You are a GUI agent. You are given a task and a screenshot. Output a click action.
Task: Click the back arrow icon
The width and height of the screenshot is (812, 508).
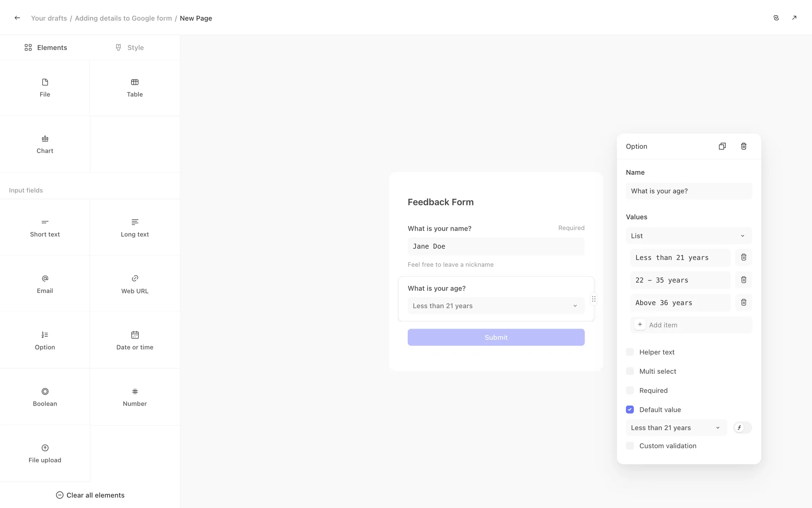17,18
